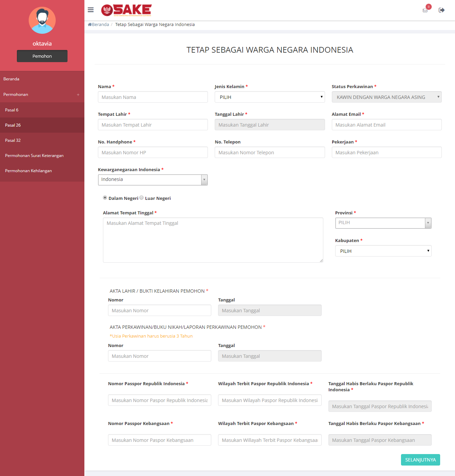Click the Nama input field
The height and width of the screenshot is (476, 455).
153,97
